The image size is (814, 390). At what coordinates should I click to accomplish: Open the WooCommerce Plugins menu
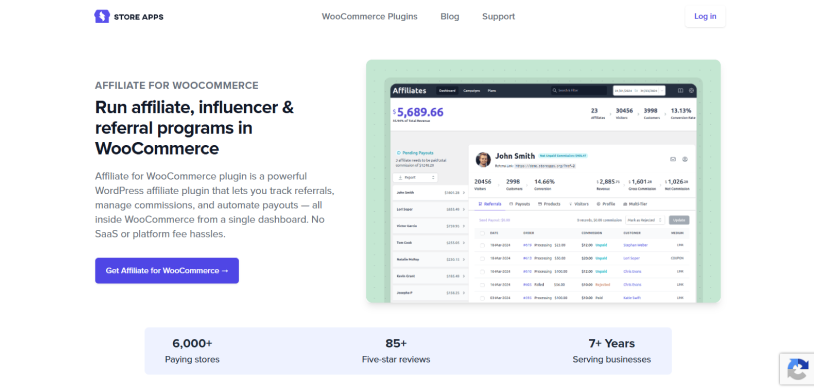pos(370,17)
